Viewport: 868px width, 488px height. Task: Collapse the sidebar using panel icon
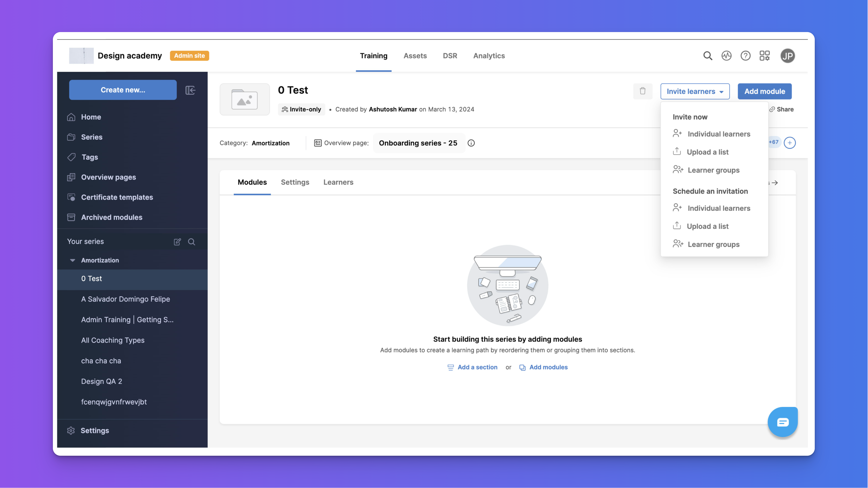pyautogui.click(x=190, y=90)
